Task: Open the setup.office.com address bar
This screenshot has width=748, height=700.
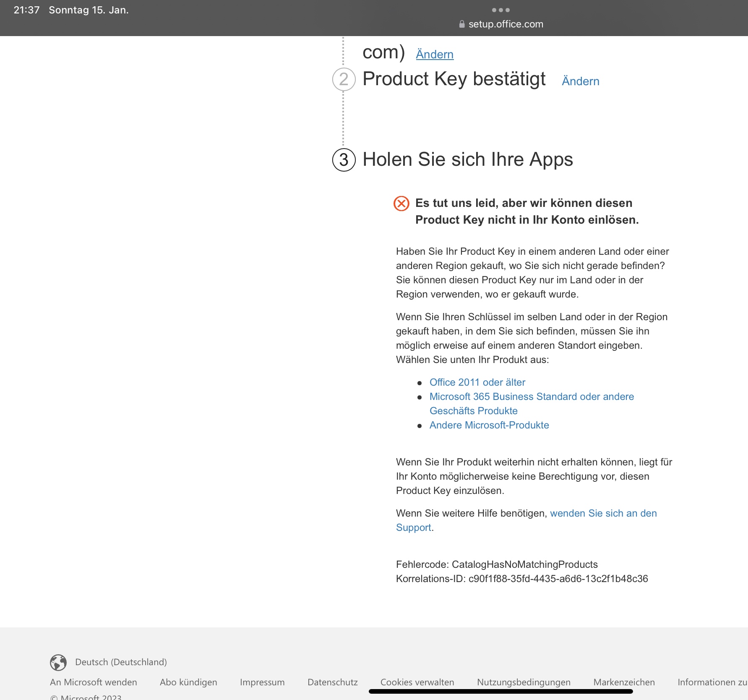Action: pos(501,24)
